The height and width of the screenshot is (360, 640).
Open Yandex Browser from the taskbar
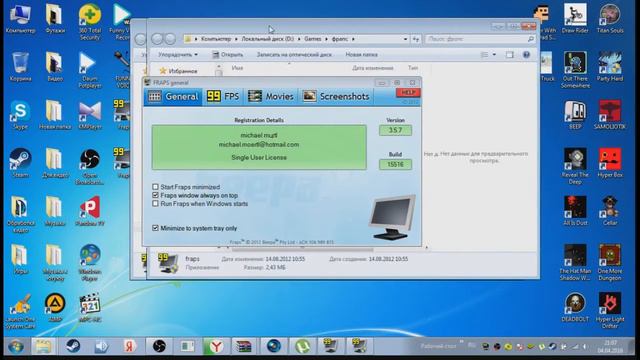[216, 347]
